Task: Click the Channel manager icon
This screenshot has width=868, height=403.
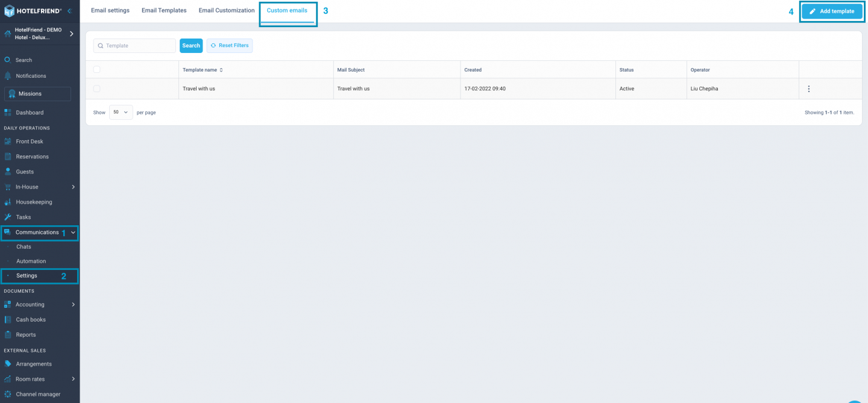Action: click(x=8, y=394)
